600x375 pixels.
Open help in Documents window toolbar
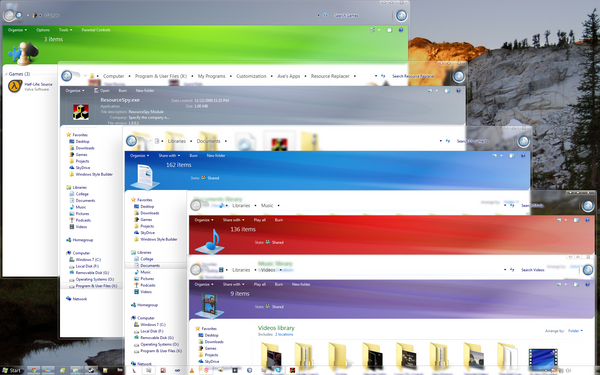point(523,156)
